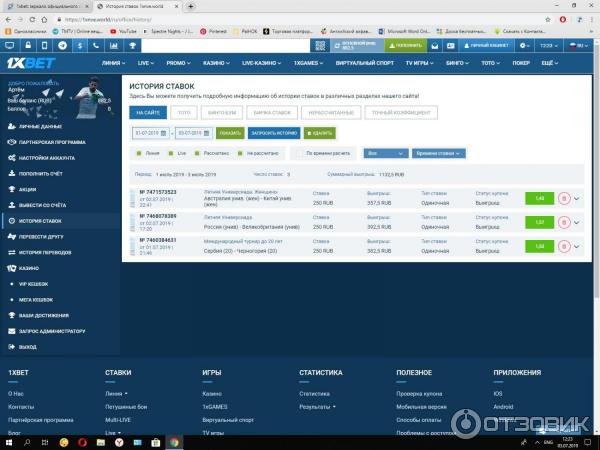Open the Время ставки dropdown

(438, 153)
